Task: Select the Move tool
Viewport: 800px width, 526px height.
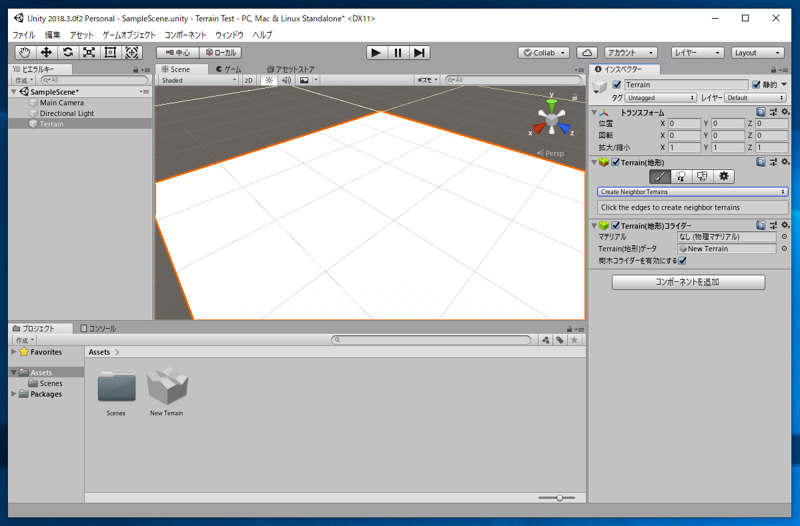Action: 46,53
